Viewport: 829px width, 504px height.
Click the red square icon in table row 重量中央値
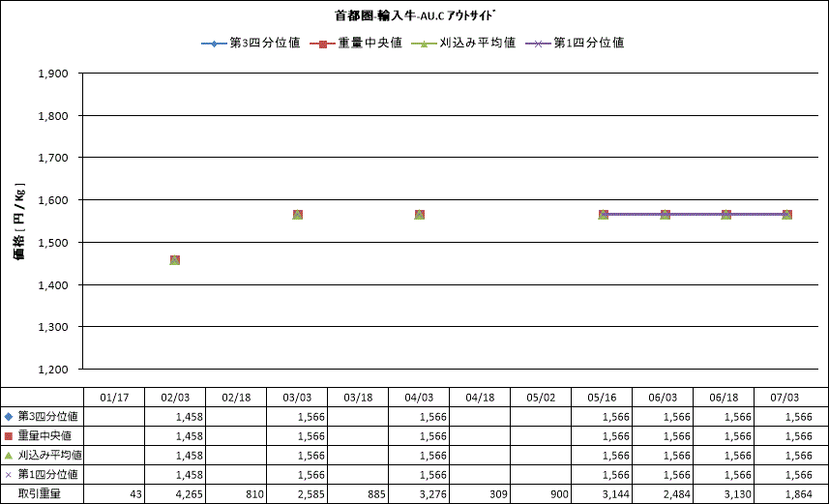(x=9, y=436)
